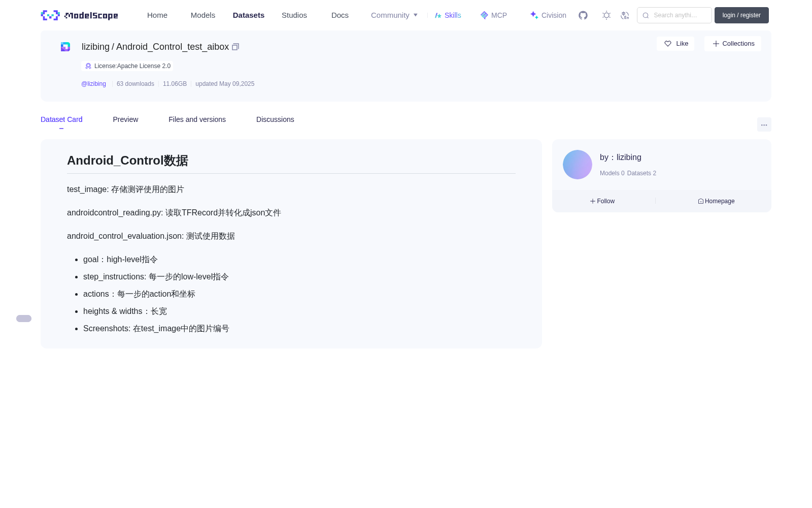
Task: Click the '11.06GB' size text
Action: click(x=175, y=84)
